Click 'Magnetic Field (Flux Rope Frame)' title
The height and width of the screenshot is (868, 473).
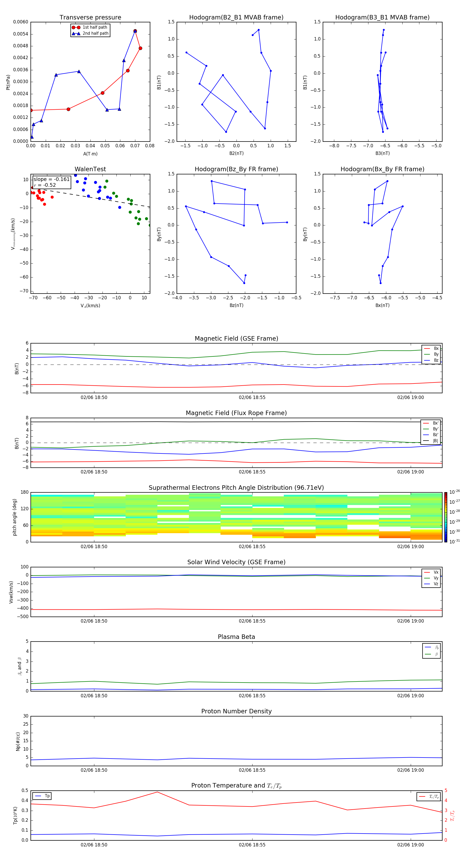point(236,413)
